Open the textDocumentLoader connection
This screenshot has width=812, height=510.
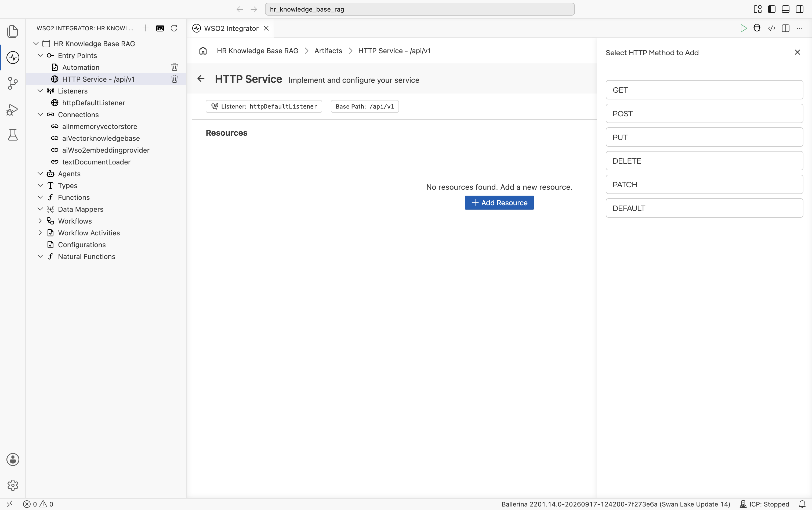(96, 162)
